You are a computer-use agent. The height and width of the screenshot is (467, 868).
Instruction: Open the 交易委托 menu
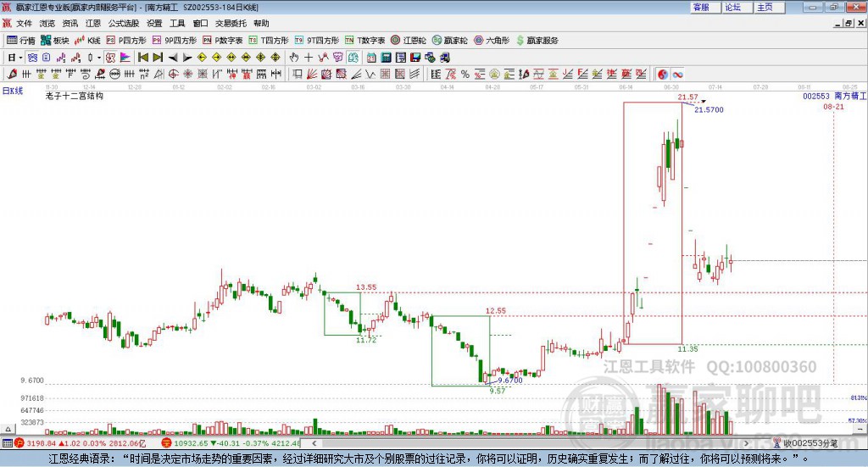point(231,23)
